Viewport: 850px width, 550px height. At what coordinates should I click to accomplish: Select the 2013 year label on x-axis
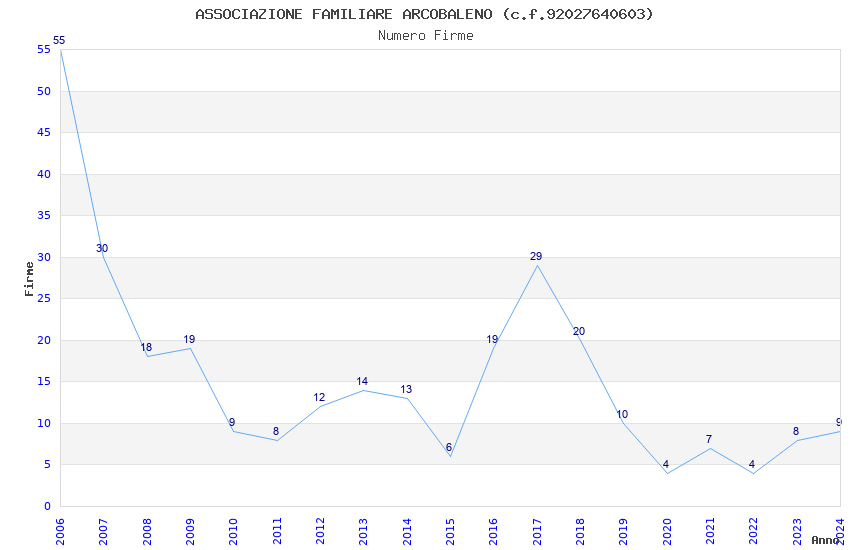[x=363, y=532]
